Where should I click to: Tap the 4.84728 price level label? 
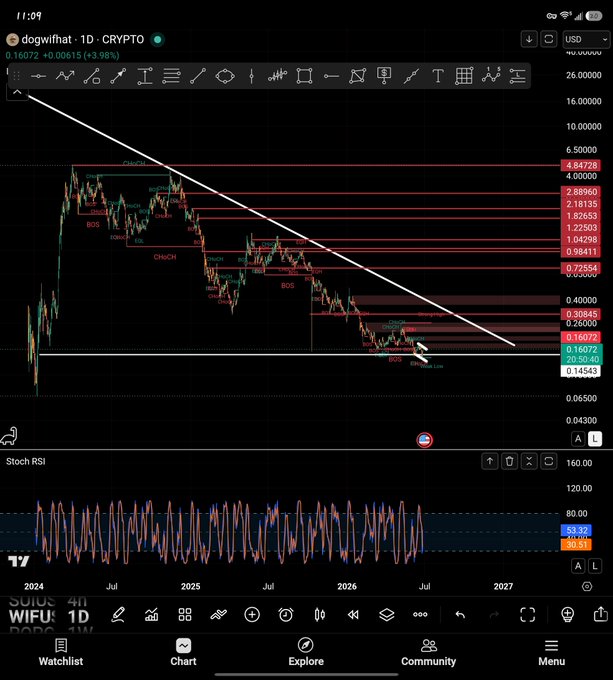tap(581, 165)
